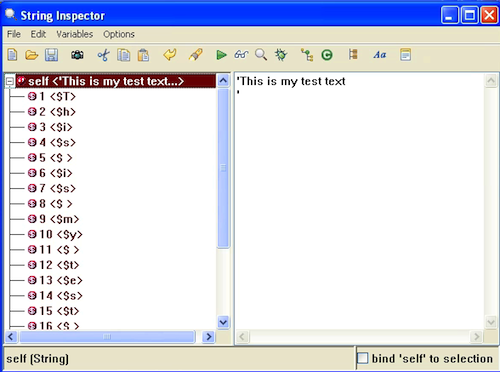500x372 pixels.
Task: Click the String Inspector title bar icon
Action: point(11,15)
